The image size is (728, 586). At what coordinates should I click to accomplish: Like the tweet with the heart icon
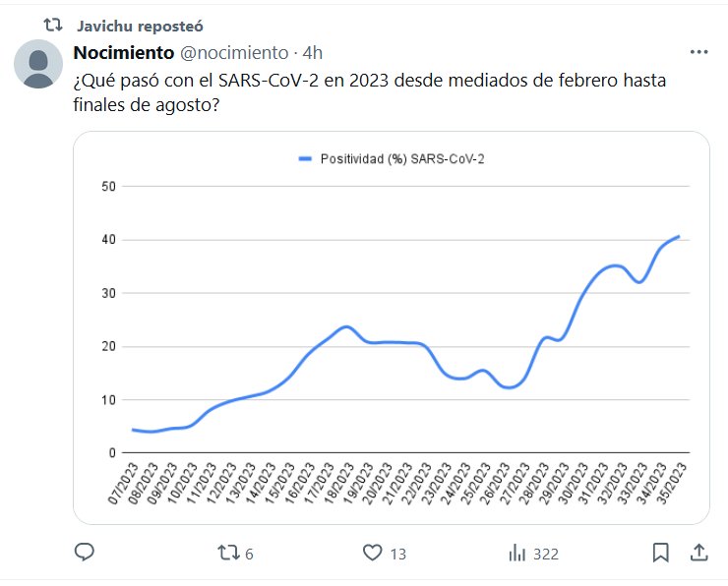[372, 554]
